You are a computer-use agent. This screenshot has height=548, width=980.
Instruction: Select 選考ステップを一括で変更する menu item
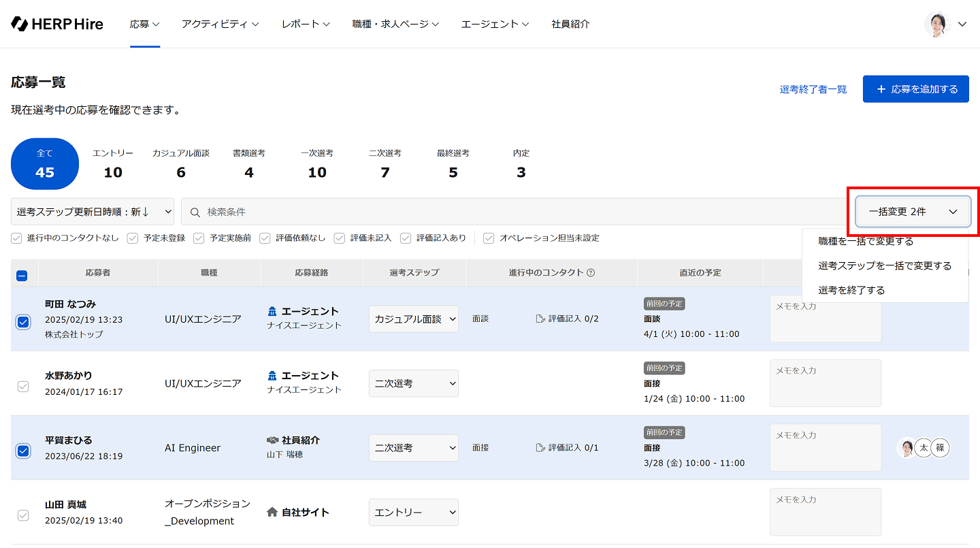885,265
